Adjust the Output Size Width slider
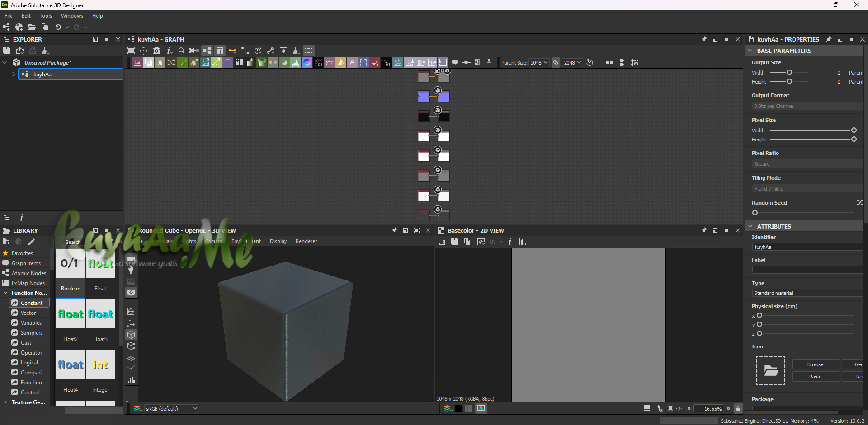The width and height of the screenshot is (868, 425). pos(789,72)
